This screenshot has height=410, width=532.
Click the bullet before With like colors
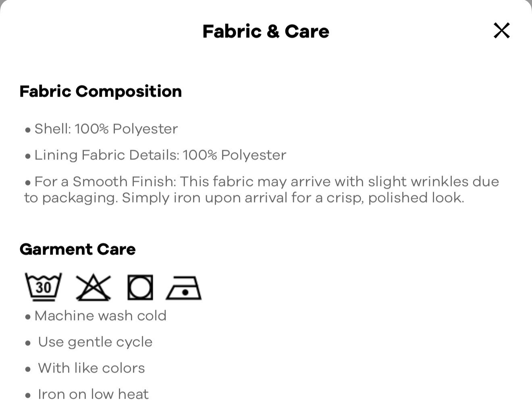[x=28, y=369]
